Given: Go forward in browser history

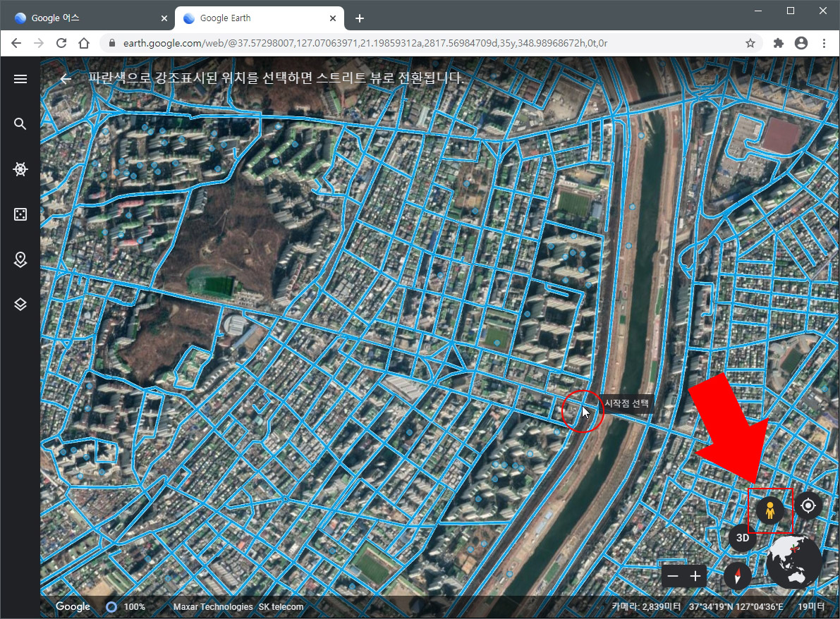Looking at the screenshot, I should click(39, 43).
